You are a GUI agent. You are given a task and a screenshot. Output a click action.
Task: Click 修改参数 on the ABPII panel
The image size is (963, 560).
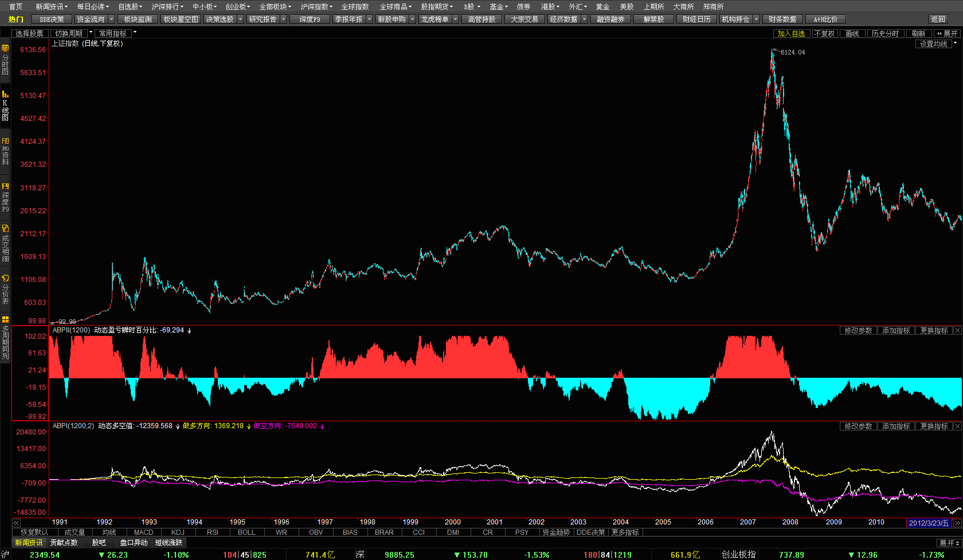click(x=858, y=331)
